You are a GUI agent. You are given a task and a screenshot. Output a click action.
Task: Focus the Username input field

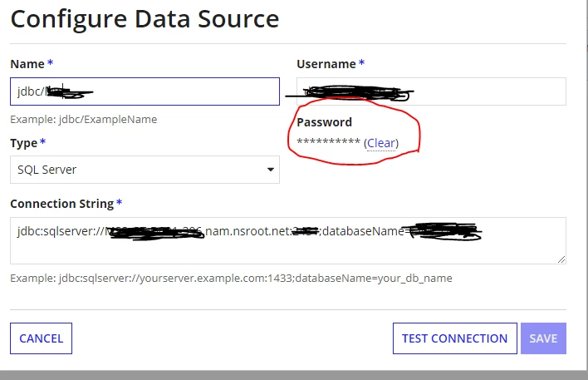coord(431,91)
